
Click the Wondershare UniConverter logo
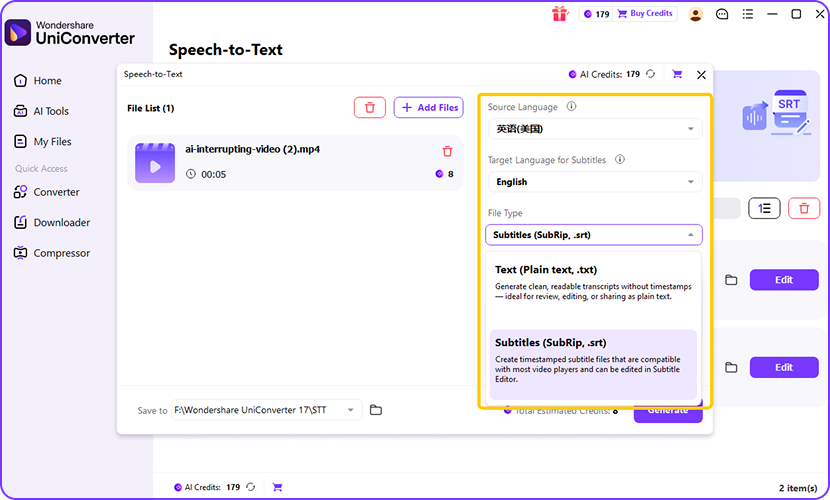click(69, 33)
